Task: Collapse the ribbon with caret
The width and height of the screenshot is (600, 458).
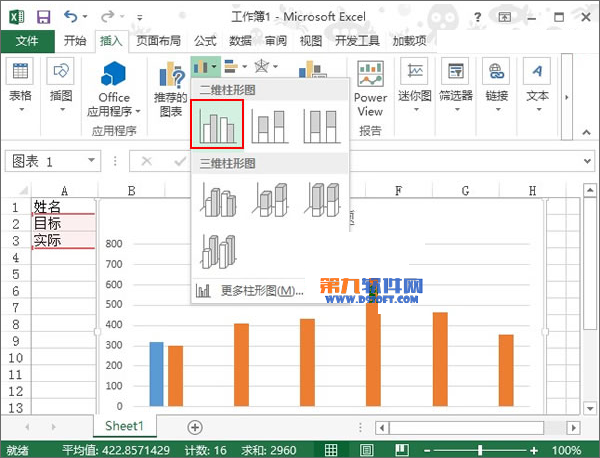Action: tap(586, 132)
